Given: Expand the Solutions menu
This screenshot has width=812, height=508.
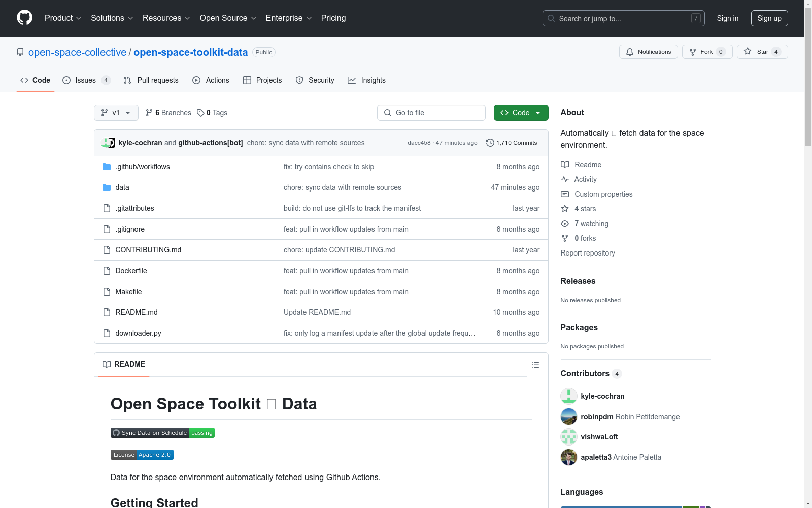Looking at the screenshot, I should click(112, 18).
